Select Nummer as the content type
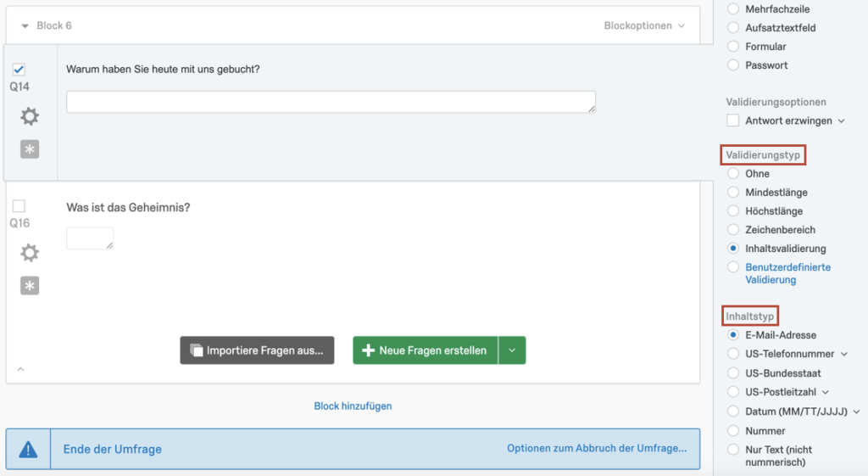 pos(733,430)
